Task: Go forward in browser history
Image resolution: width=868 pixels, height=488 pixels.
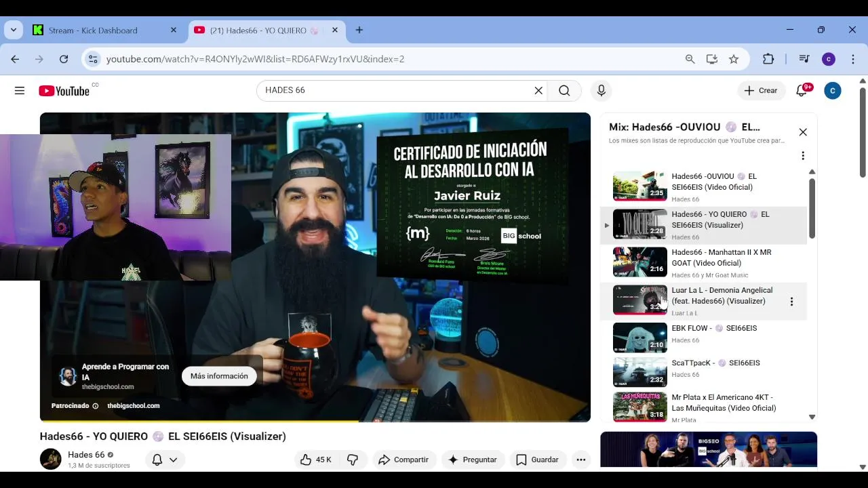Action: point(39,59)
